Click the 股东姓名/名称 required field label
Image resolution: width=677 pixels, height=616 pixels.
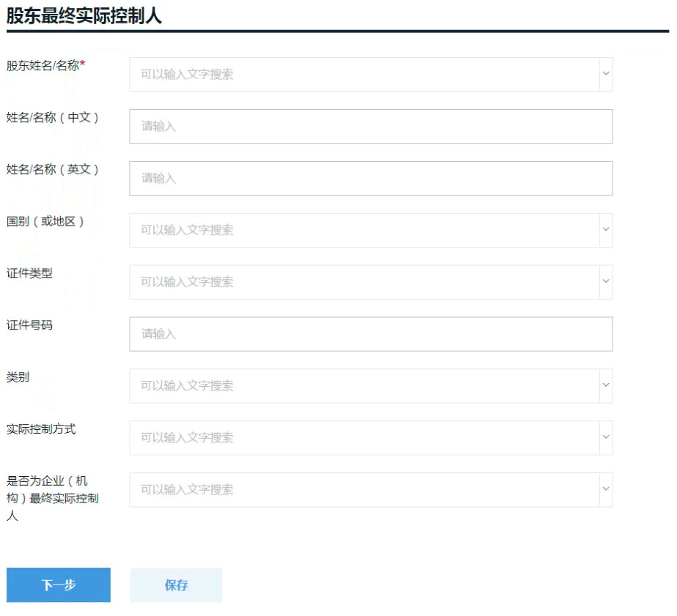(45, 66)
